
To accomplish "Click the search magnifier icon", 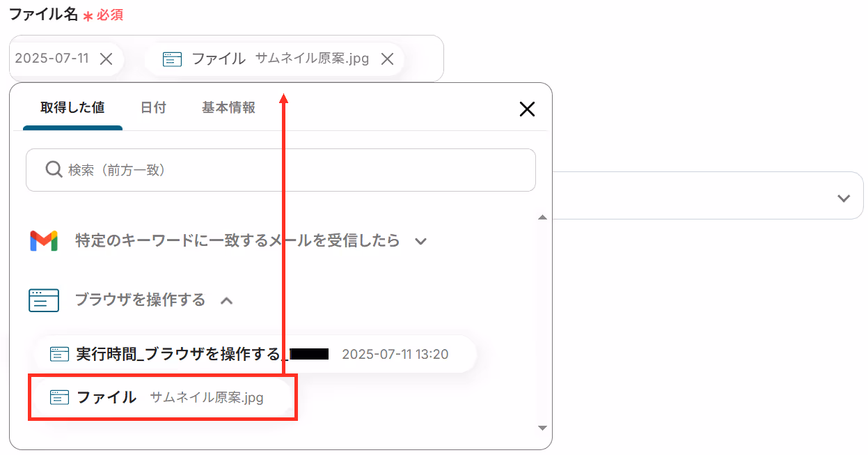I will pos(54,169).
